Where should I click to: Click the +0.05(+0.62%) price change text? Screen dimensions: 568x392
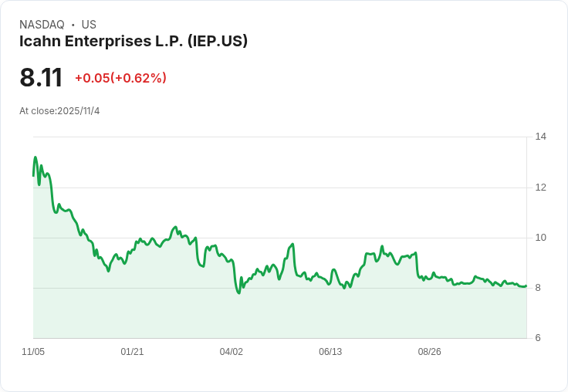120,78
